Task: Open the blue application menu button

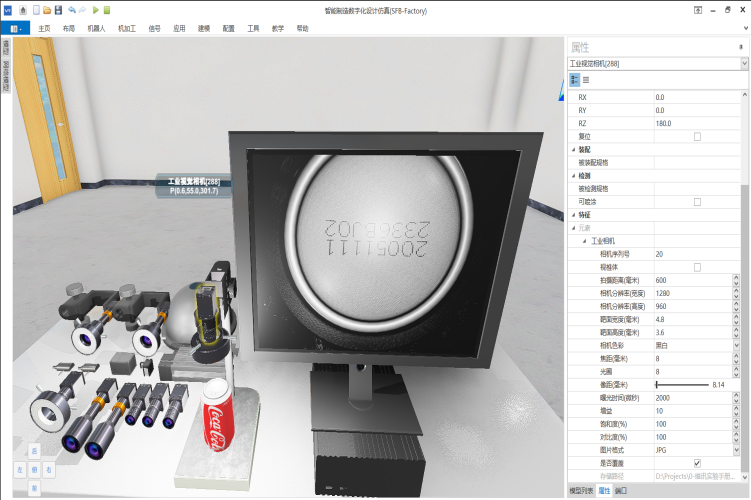Action: pyautogui.click(x=16, y=28)
